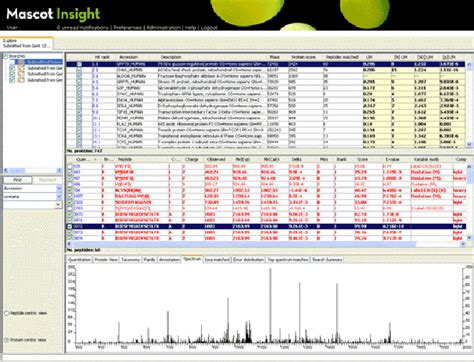Toggle the checkbox for CH60_HUMAN row
This screenshot has width=474, height=362.
79,70
